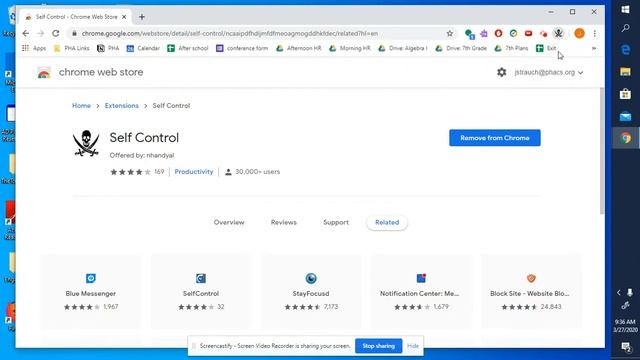The width and height of the screenshot is (640, 360).
Task: Open the PHA bookmark
Action: coord(108,48)
